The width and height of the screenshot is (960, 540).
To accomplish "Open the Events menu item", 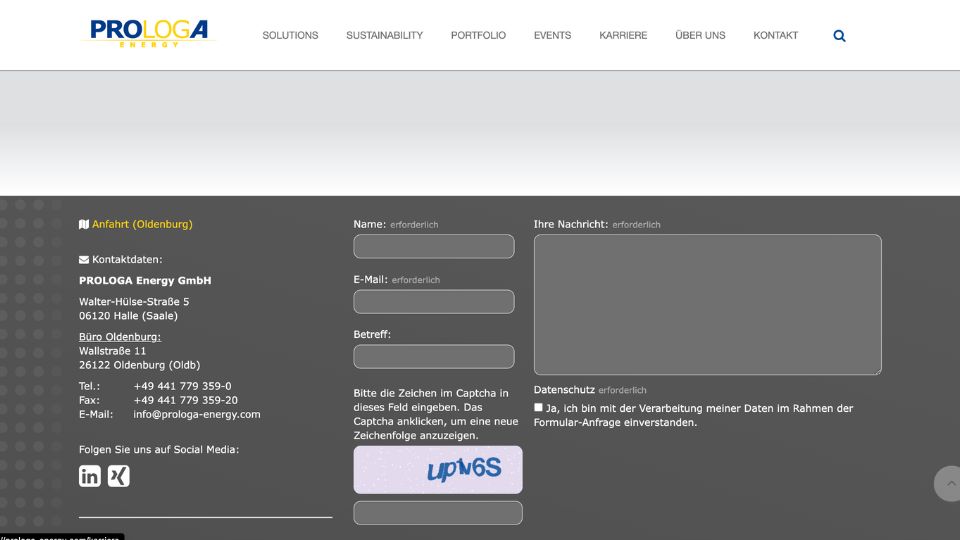I will coord(552,36).
